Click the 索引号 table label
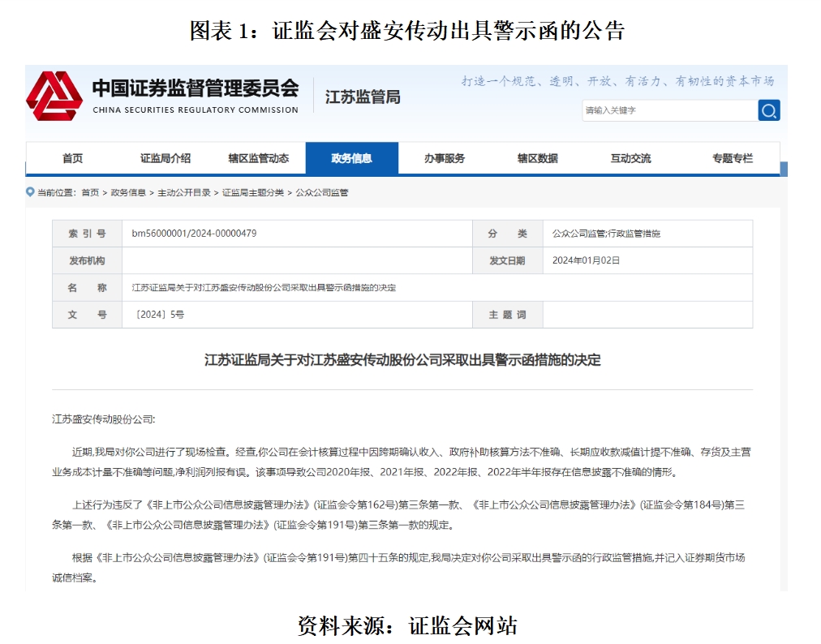Image resolution: width=821 pixels, height=644 pixels. click(x=87, y=234)
